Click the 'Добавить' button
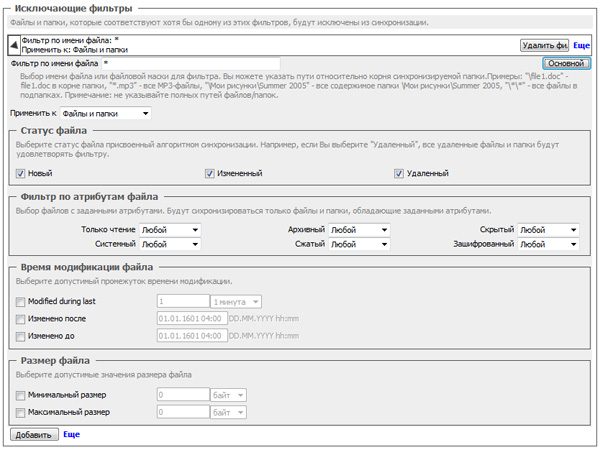Image resolution: width=600 pixels, height=450 pixels. point(33,435)
